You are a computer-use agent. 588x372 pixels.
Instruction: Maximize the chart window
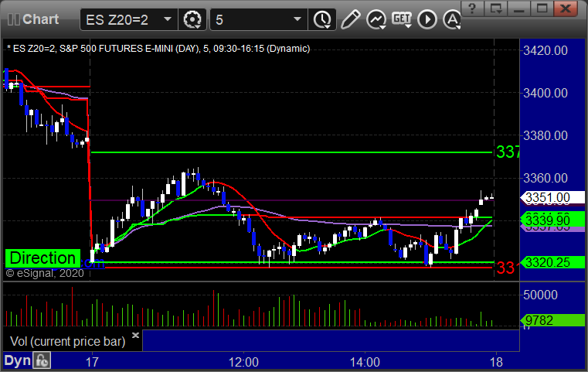(542, 9)
